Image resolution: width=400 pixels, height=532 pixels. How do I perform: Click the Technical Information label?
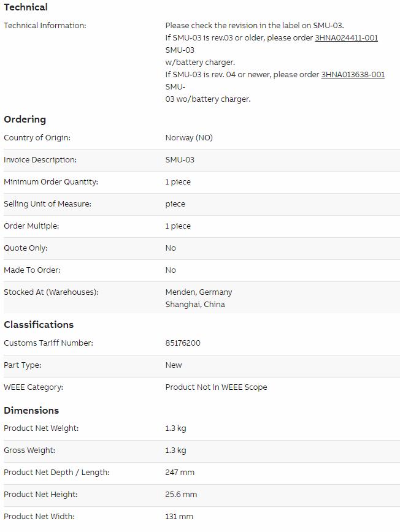click(45, 26)
